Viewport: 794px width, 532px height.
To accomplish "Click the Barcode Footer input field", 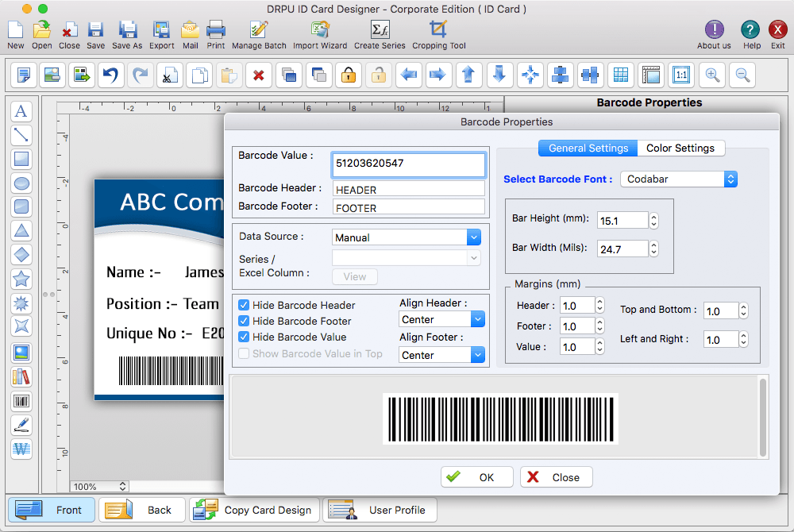I will pyautogui.click(x=409, y=207).
